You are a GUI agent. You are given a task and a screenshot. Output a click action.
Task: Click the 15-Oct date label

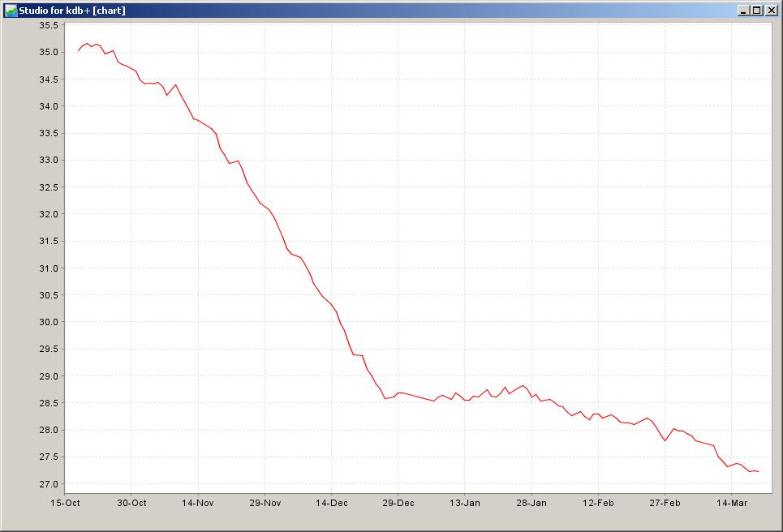click(65, 503)
